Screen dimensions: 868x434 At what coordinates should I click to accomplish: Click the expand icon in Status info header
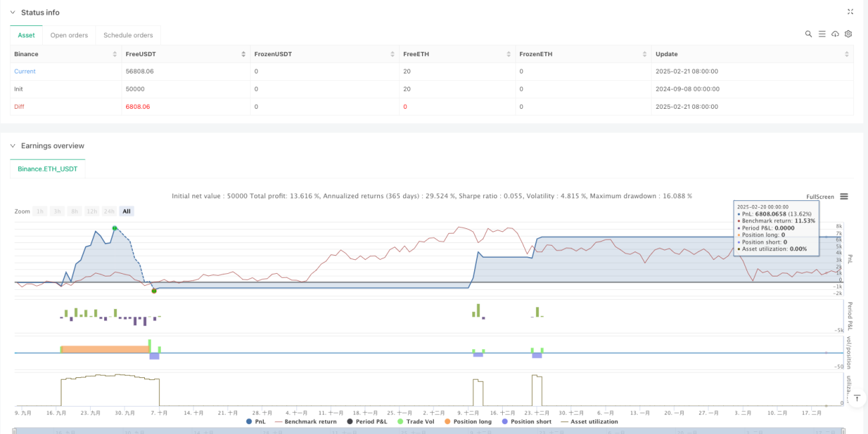[x=850, y=12]
